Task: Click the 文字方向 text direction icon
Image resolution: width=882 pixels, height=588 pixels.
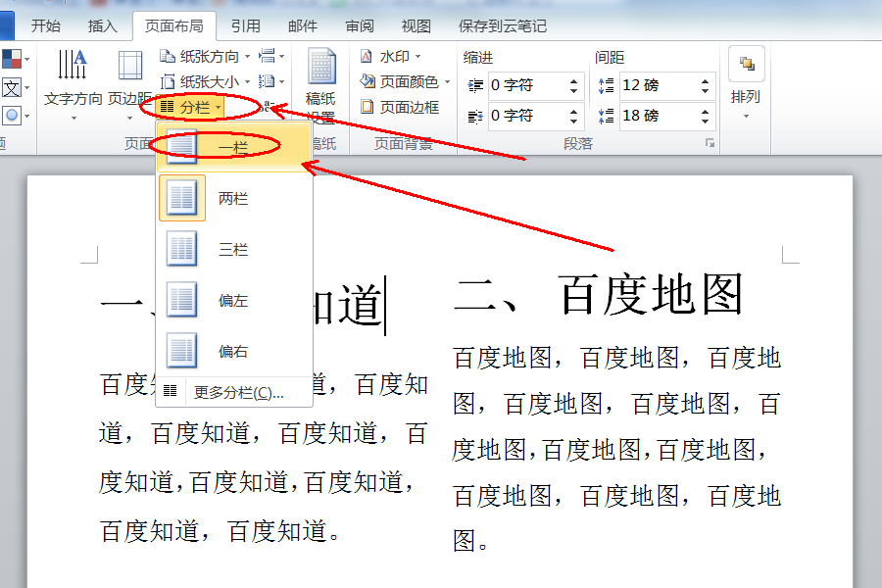Action: [x=73, y=65]
